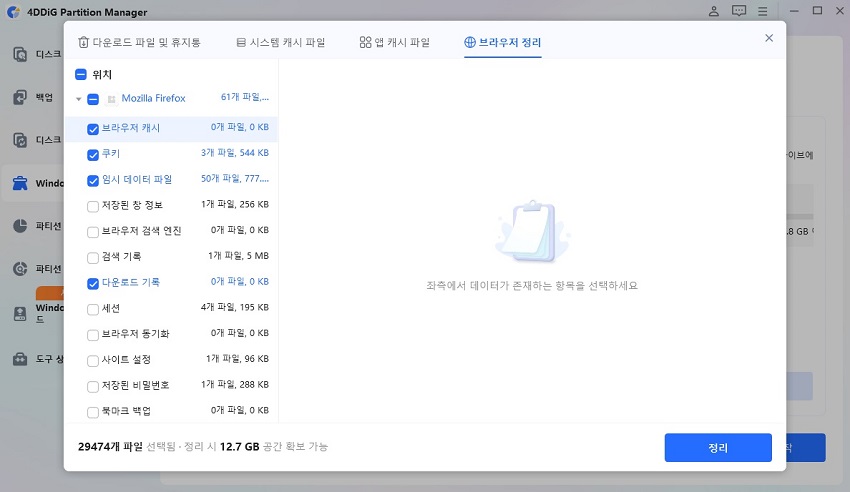Toggle the Mozilla Firefox group checkbox
Screen dimensions: 850x492
93,99
